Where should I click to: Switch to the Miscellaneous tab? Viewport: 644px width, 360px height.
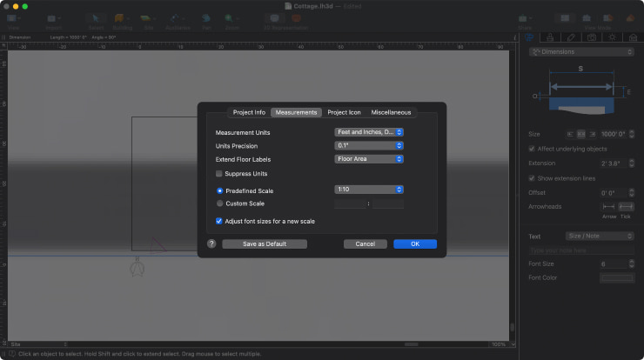click(392, 112)
